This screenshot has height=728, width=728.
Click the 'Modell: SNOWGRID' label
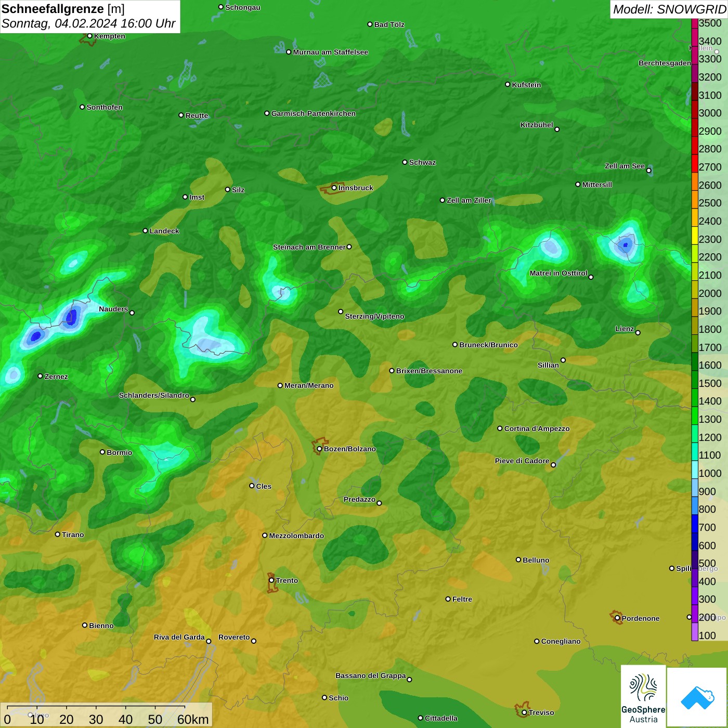pos(669,9)
